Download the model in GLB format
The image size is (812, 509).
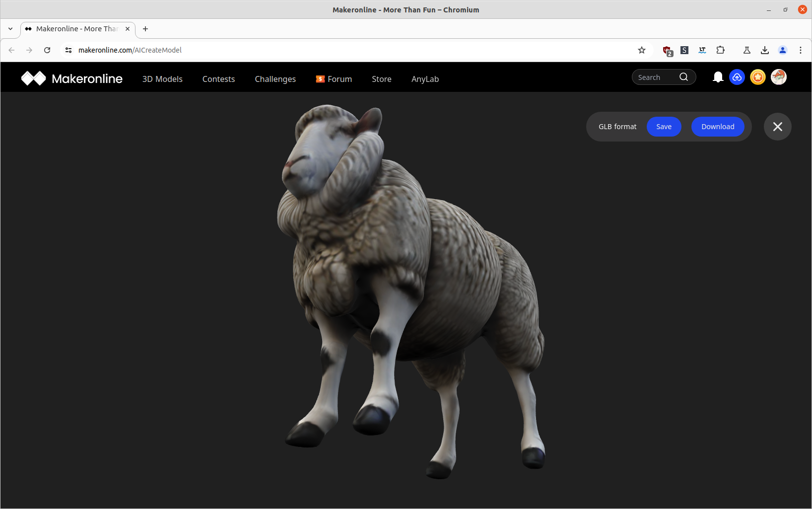point(718,127)
